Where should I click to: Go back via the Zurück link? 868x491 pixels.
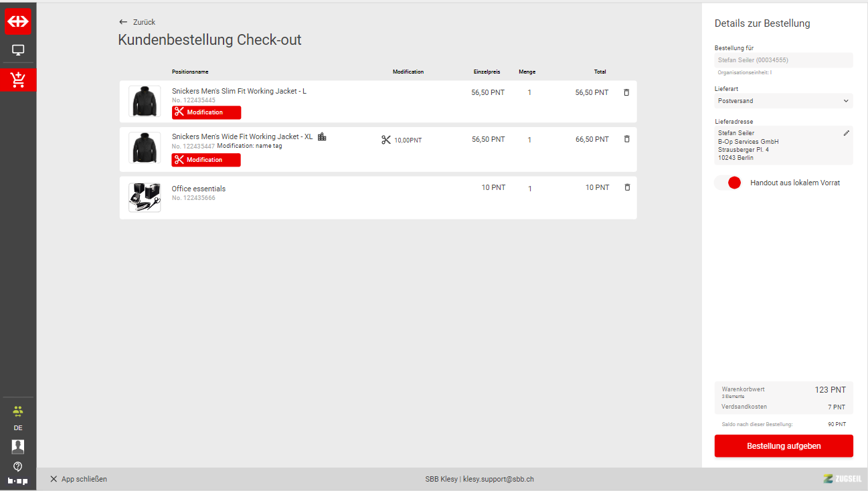[x=137, y=22]
